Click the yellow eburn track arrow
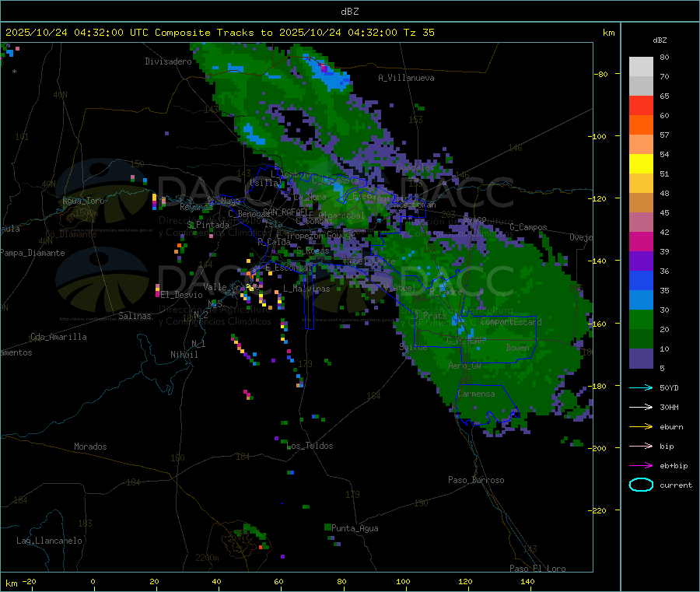The width and height of the screenshot is (700, 592). pyautogui.click(x=641, y=427)
